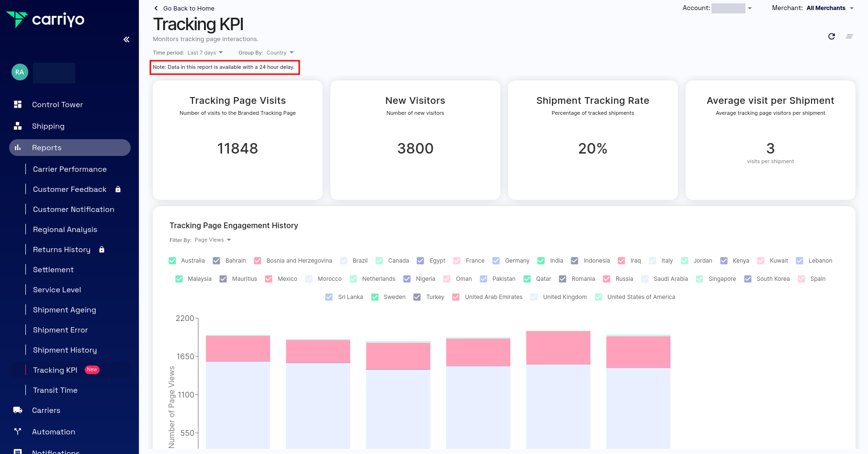Toggle the Turkey checkbox
This screenshot has width=868, height=454.
point(417,297)
